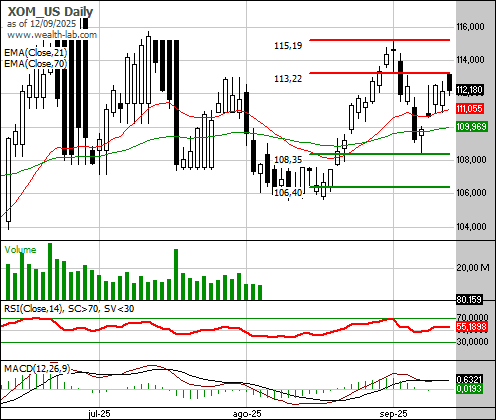The width and height of the screenshot is (496, 420).
Task: Select the EMA(Close,70) indicator label
Action: click(x=36, y=63)
